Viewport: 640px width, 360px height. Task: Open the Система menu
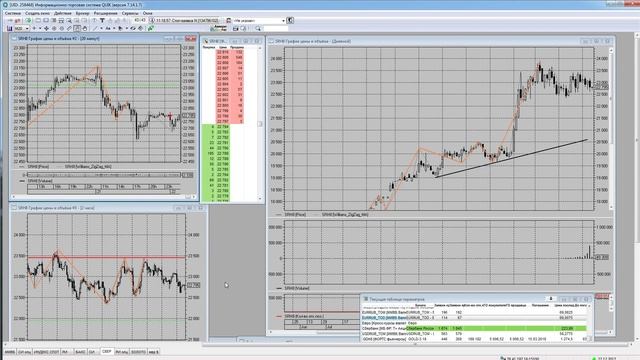coord(13,13)
